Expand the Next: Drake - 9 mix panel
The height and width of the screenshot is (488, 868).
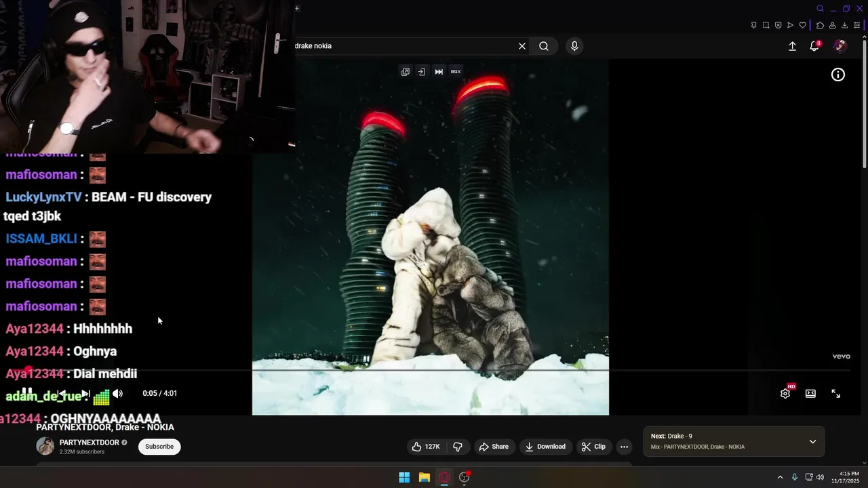812,442
